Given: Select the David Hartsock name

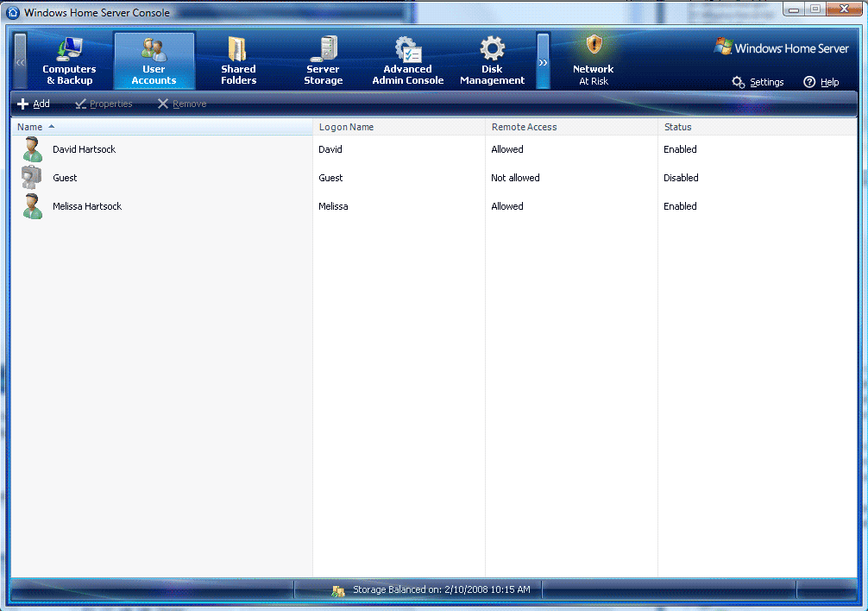Looking at the screenshot, I should click(85, 149).
